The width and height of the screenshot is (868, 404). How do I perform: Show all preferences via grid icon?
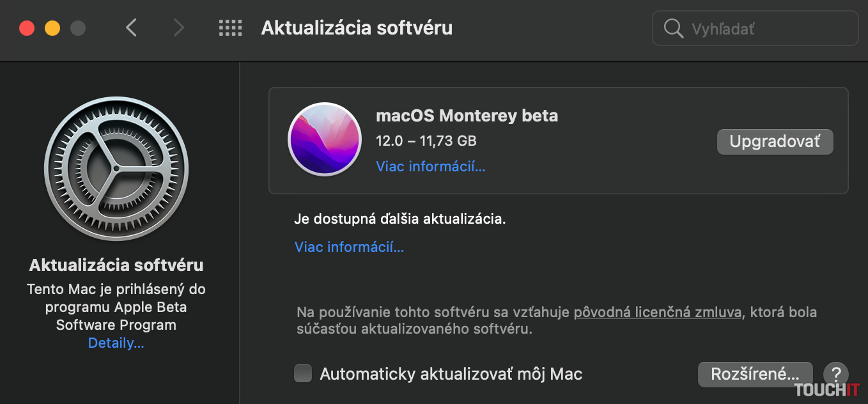[x=230, y=27]
